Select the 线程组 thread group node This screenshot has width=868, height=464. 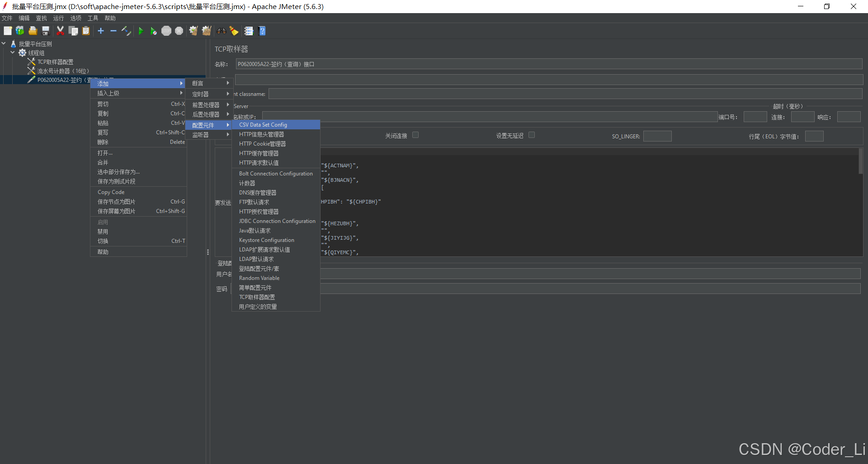[x=36, y=53]
